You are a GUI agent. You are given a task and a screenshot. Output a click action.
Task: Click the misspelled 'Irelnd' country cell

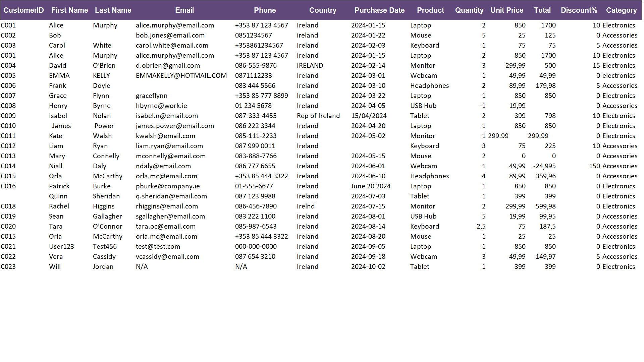pos(306,206)
